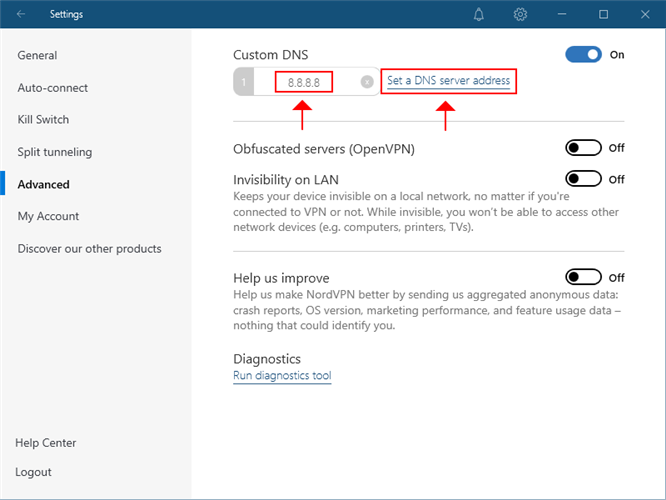This screenshot has width=666, height=500.
Task: Minimize the Settings window
Action: click(562, 15)
